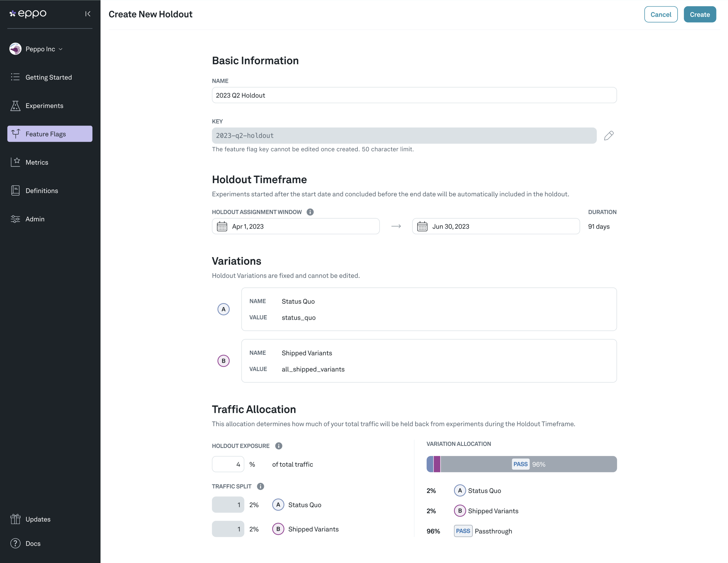Collapse the sidebar with the arrow icon
This screenshot has width=728, height=563.
tap(88, 14)
